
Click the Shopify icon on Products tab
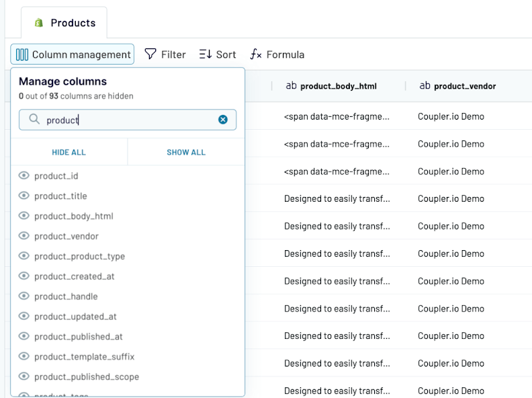click(39, 23)
